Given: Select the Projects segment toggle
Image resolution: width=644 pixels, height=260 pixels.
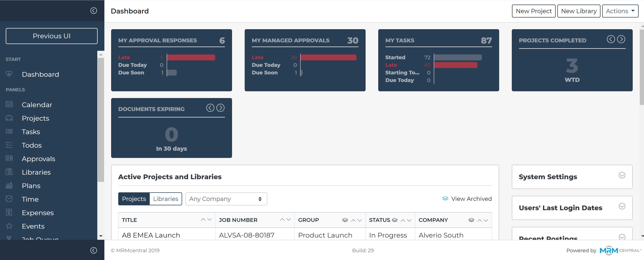Looking at the screenshot, I should point(134,199).
